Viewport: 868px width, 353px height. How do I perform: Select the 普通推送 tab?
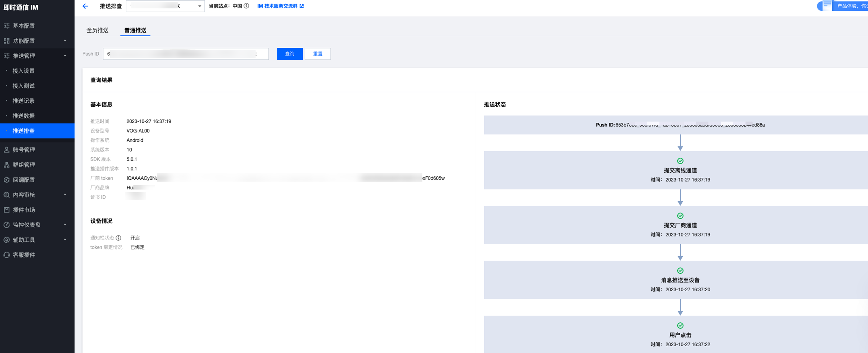click(135, 30)
